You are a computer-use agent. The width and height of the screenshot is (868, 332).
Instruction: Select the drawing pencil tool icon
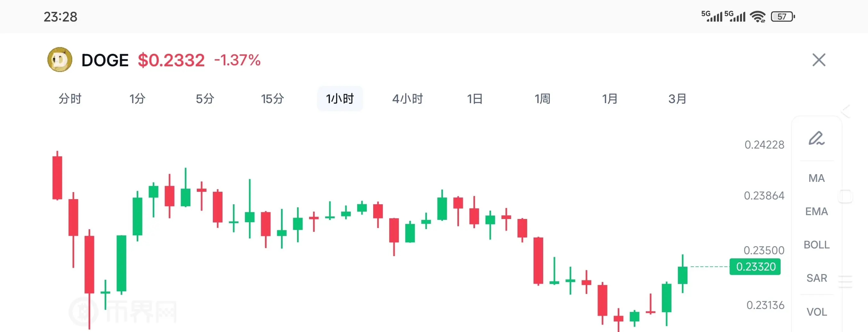(x=816, y=139)
